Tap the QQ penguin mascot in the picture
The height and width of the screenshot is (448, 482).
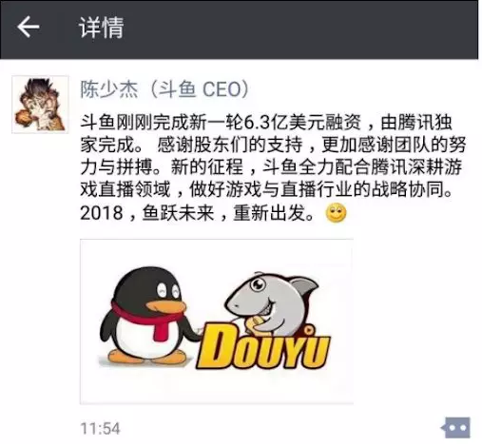[147, 315]
